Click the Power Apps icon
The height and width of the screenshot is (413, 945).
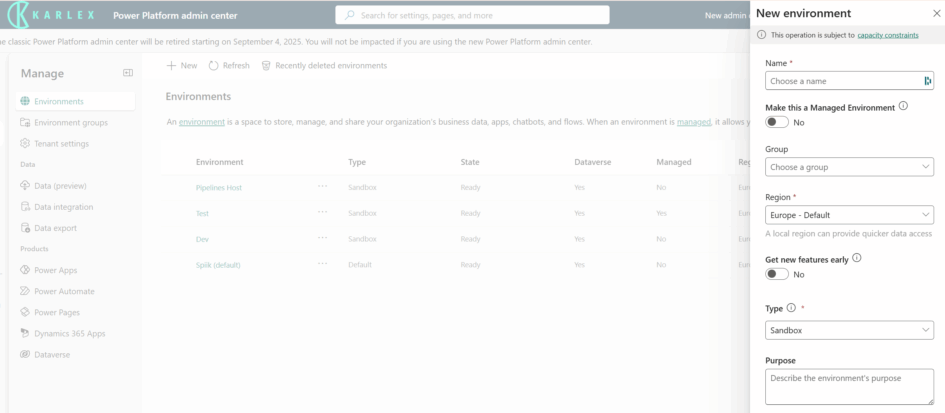pos(25,270)
